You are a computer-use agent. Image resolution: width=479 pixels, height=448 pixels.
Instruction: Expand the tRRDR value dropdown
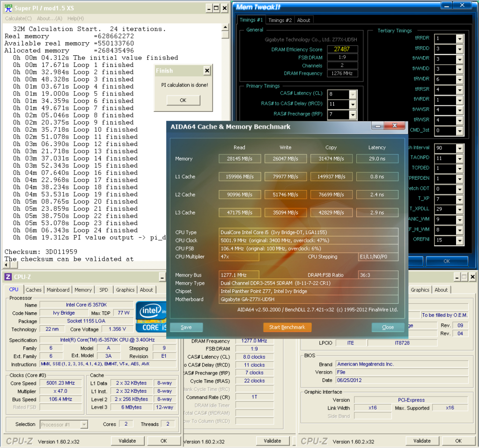(459, 38)
